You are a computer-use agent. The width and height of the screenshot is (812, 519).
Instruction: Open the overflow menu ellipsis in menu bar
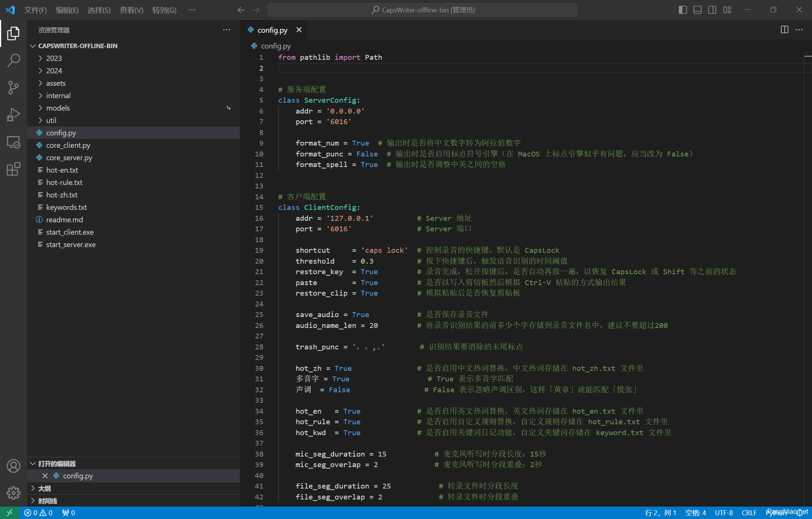[192, 10]
